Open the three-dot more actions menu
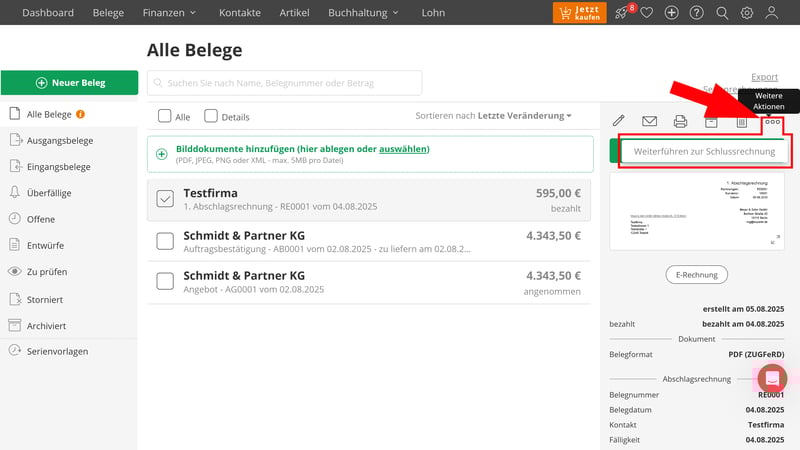 [773, 122]
